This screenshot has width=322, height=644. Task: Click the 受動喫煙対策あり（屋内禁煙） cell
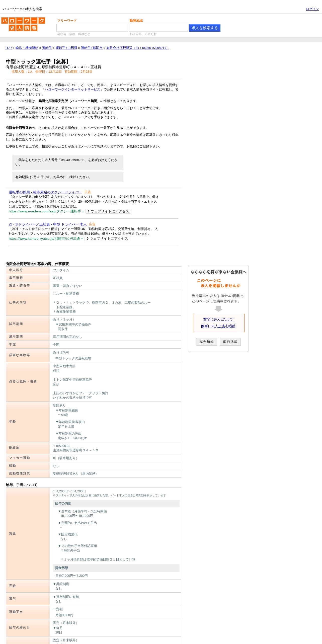click(x=115, y=474)
